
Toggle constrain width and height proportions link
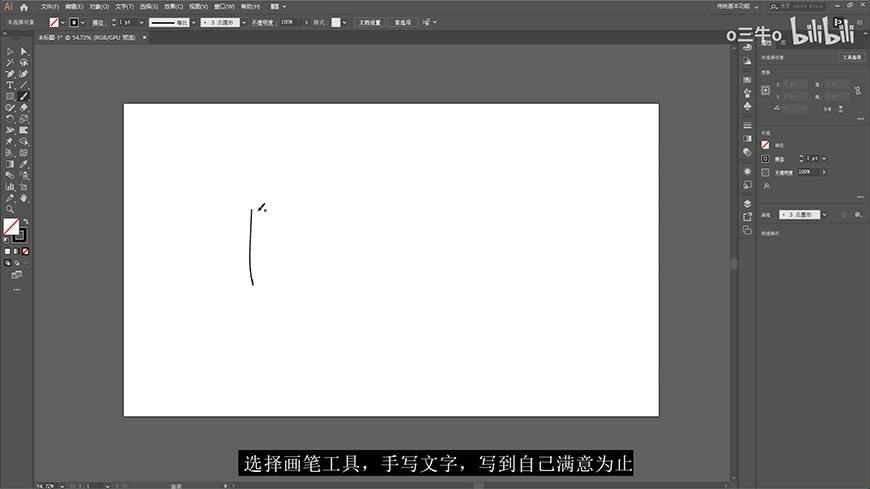point(857,90)
